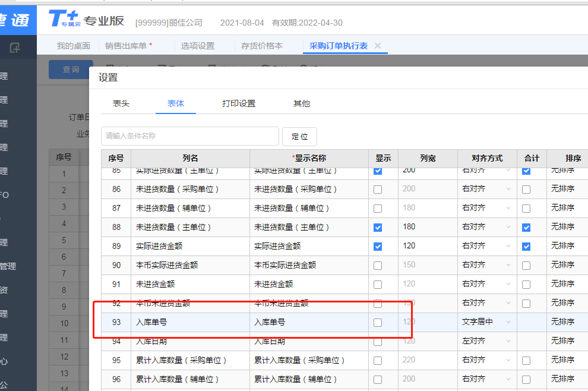Enable display for row 87 未进货数量(辅单位)
The image size is (588, 391).
tap(378, 209)
